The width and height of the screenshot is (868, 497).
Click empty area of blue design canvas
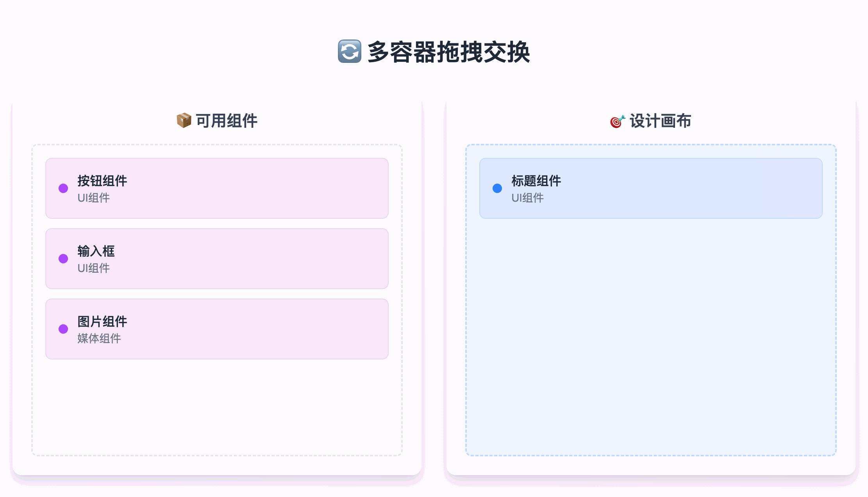tap(651, 336)
